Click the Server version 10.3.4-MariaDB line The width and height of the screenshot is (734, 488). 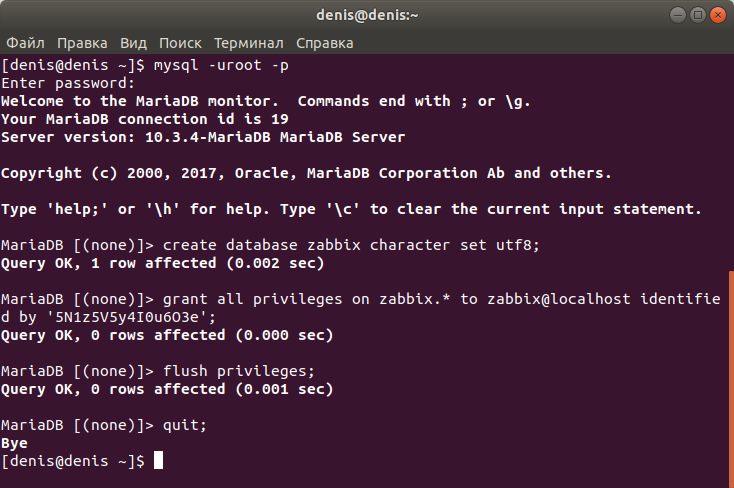[203, 137]
